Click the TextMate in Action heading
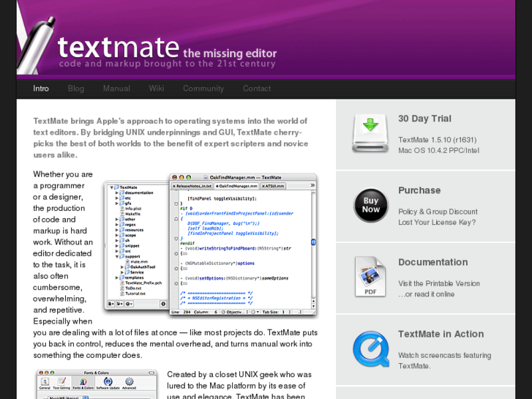Image resolution: width=532 pixels, height=399 pixels. [441, 334]
